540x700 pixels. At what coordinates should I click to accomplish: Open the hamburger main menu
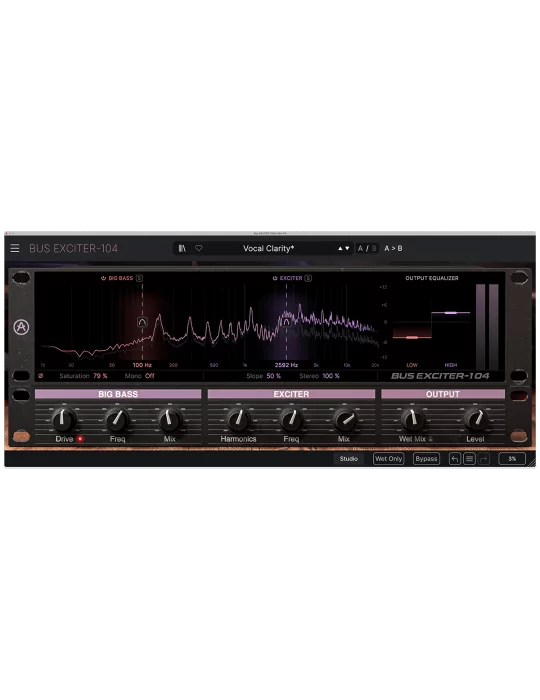[x=15, y=248]
